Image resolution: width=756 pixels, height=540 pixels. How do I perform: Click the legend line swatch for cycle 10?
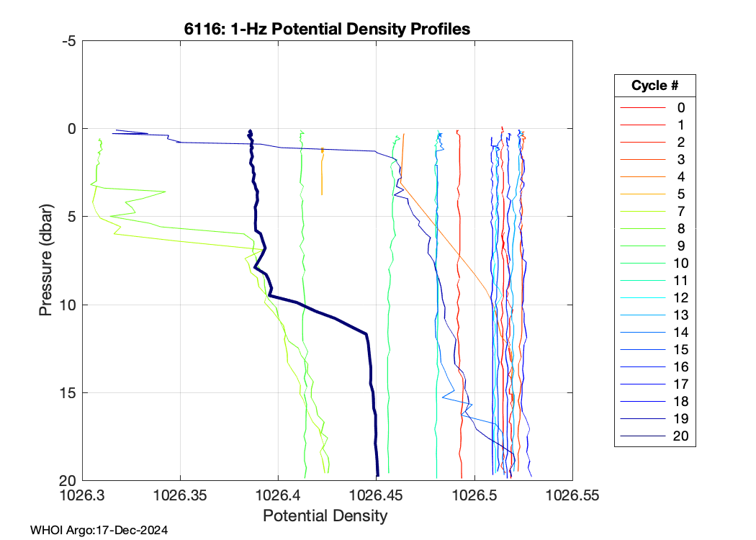pos(643,264)
